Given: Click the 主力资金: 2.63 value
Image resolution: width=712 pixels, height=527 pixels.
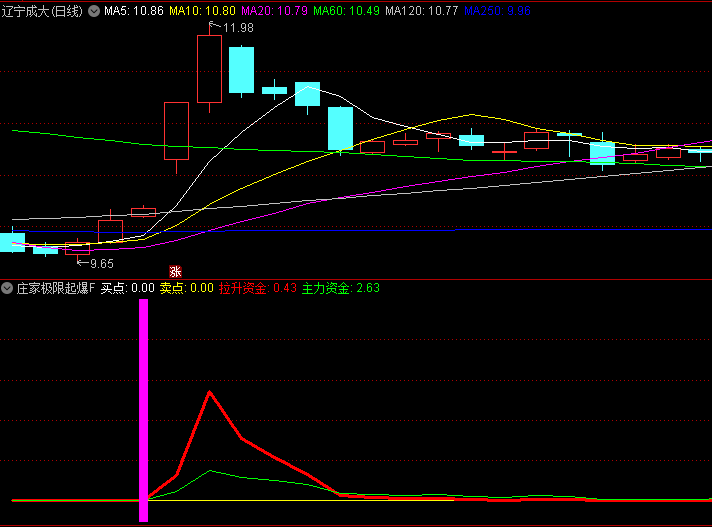Looking at the screenshot, I should [x=341, y=288].
